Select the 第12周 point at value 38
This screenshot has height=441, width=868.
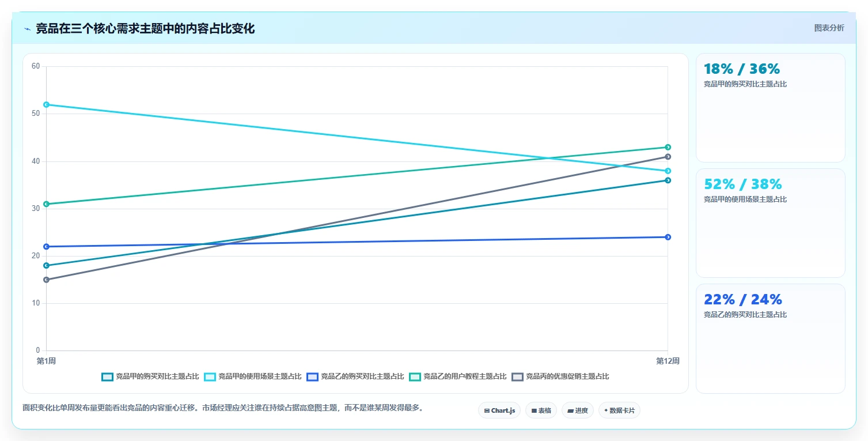[668, 171]
